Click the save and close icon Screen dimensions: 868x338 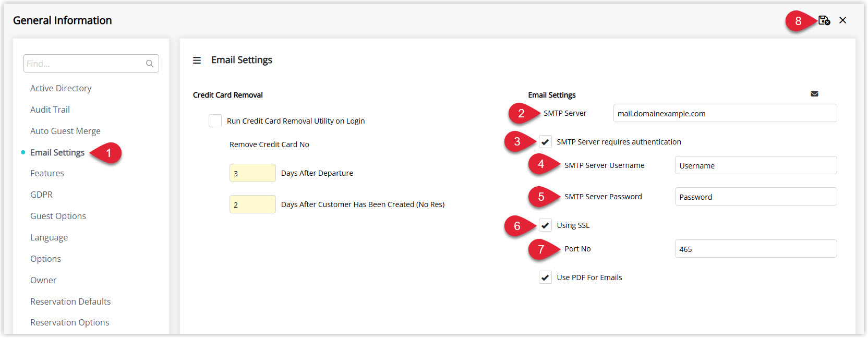pos(824,20)
